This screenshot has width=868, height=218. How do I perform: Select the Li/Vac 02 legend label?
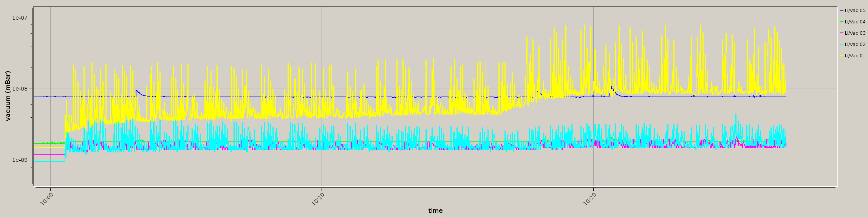point(855,45)
